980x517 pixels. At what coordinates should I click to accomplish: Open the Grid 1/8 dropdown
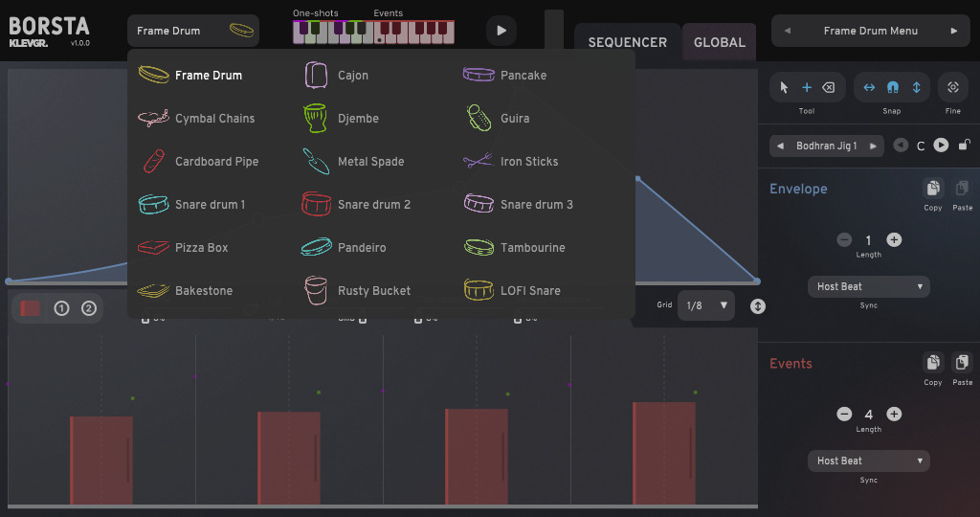click(x=706, y=305)
